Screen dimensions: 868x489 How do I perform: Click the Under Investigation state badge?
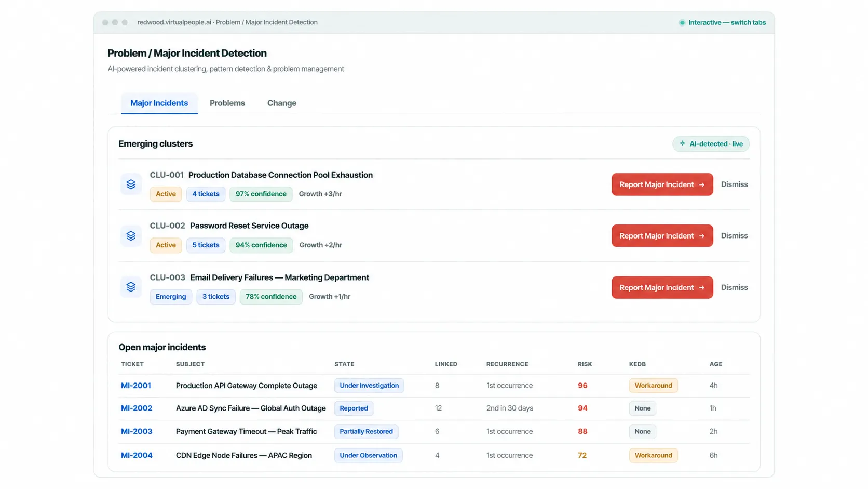[x=369, y=386]
